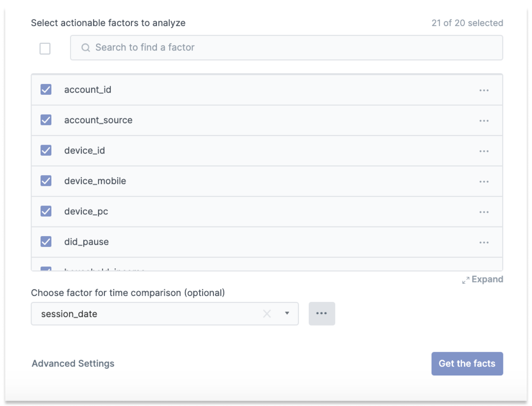Open more options for device_pc row
This screenshot has height=406, width=532.
(x=484, y=212)
